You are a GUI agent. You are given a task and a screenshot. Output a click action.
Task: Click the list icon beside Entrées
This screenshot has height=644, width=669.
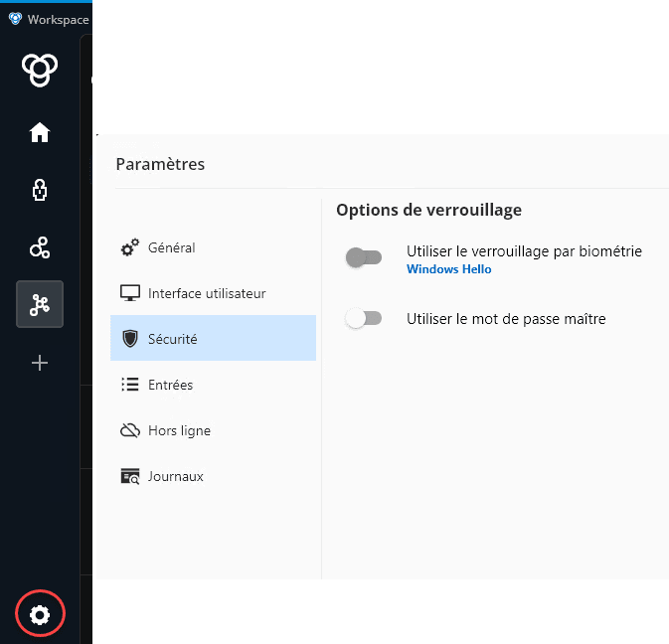click(x=129, y=385)
